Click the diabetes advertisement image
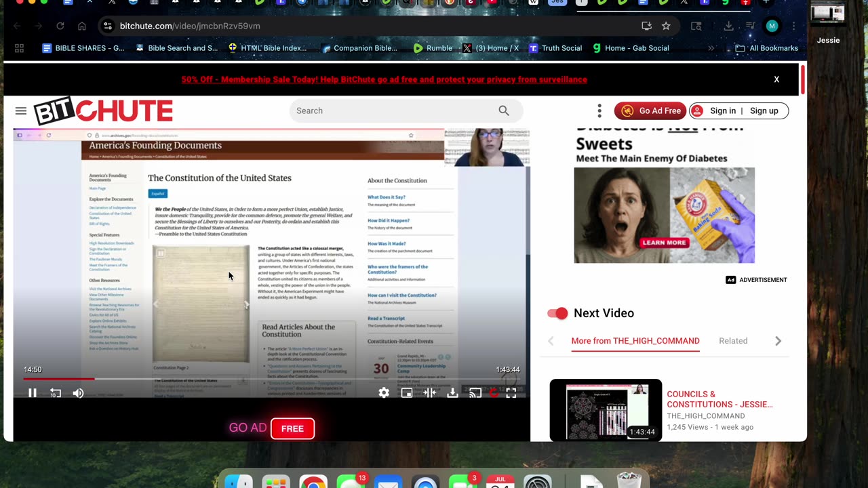Viewport: 868px width, 488px height. 665,215
